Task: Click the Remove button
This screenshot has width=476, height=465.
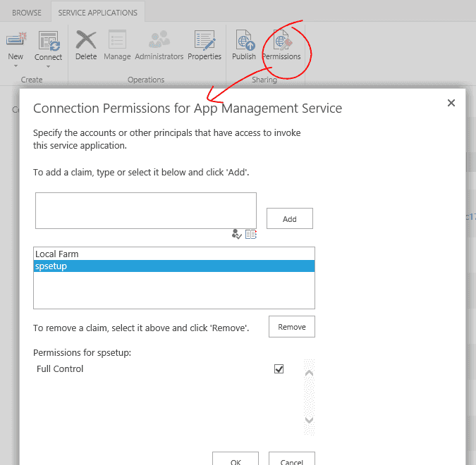Action: [291, 327]
